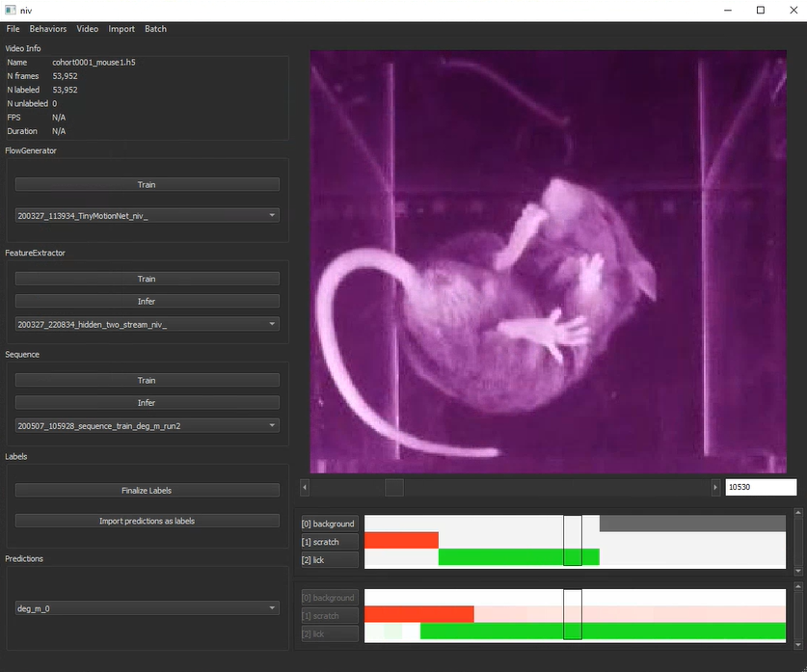This screenshot has height=672, width=807.
Task: Open the Behaviors menu
Action: click(48, 29)
